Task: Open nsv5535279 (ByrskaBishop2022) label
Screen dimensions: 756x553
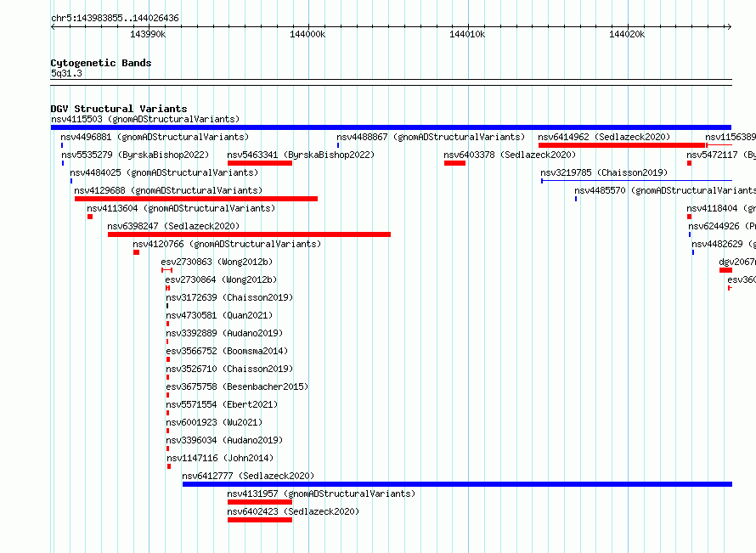Action: pos(135,155)
